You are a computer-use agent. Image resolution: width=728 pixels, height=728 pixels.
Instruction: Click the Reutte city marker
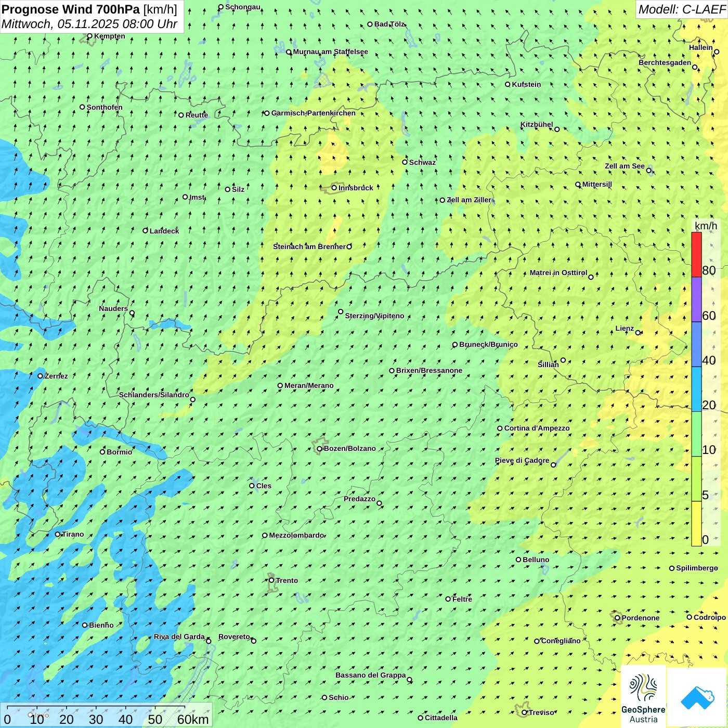[x=181, y=115]
